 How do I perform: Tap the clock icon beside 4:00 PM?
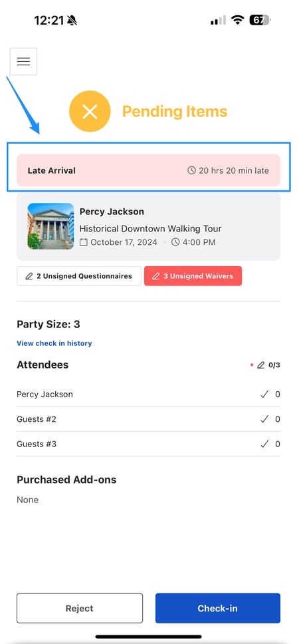175,242
